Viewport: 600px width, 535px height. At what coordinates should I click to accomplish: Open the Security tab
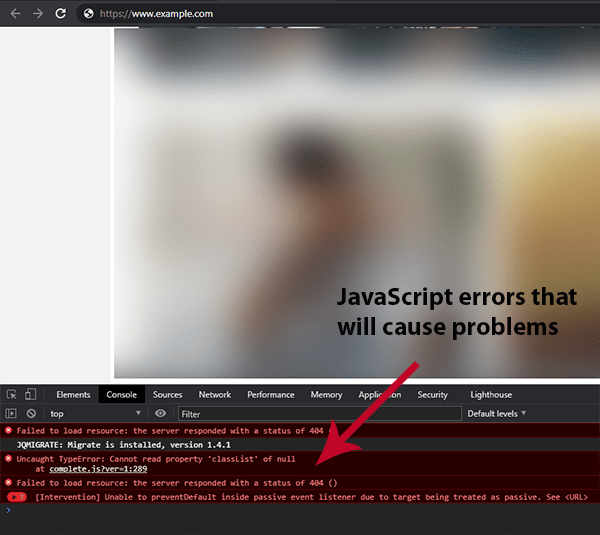point(432,395)
